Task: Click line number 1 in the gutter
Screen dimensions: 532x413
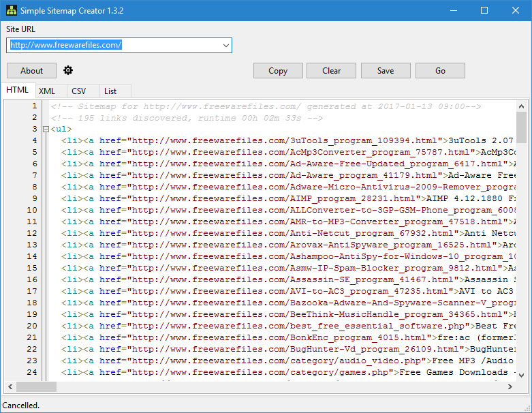Action: [34, 106]
